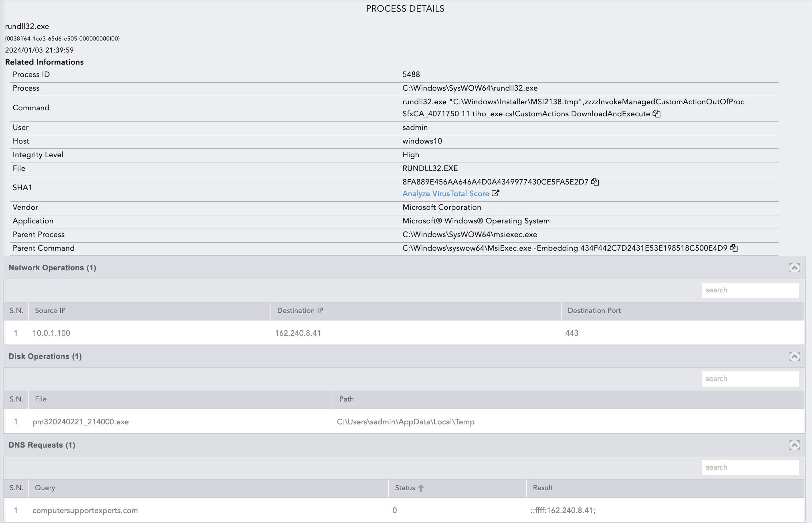Click host value windows10
812x523 pixels.
pos(422,141)
